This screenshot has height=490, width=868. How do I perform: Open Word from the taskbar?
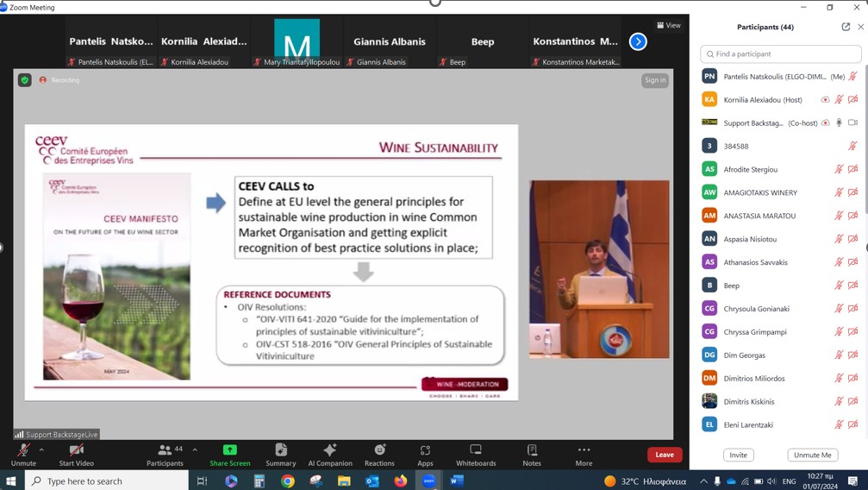457,481
